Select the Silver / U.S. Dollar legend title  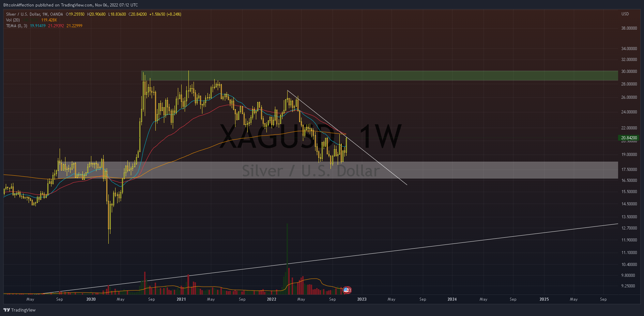(x=34, y=14)
